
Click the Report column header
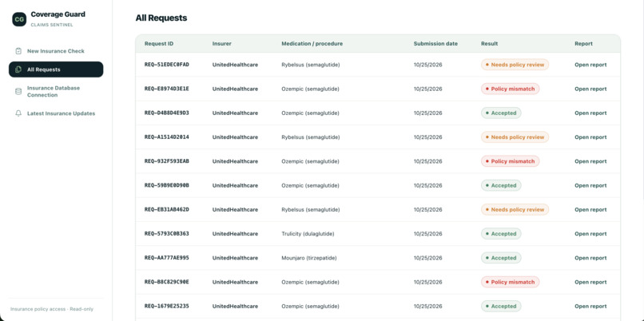583,43
